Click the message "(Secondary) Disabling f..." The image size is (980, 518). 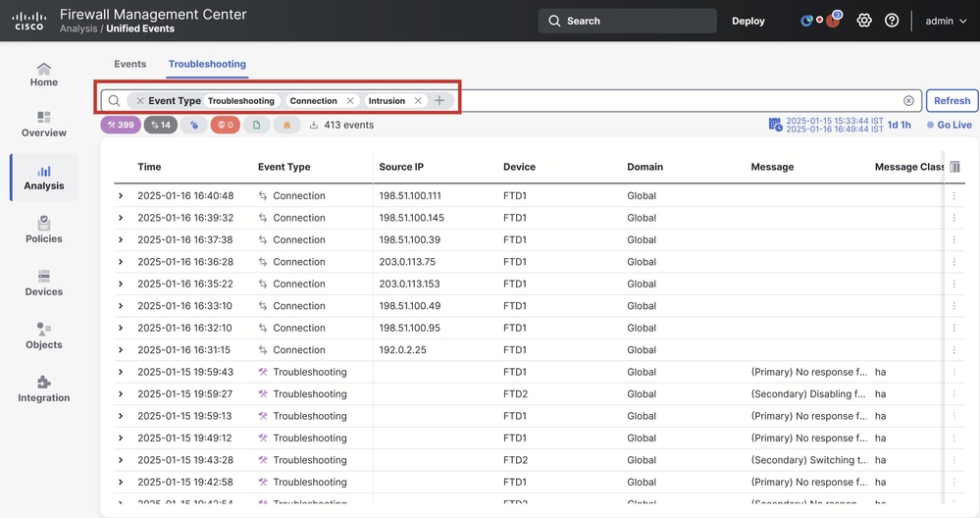(x=808, y=393)
